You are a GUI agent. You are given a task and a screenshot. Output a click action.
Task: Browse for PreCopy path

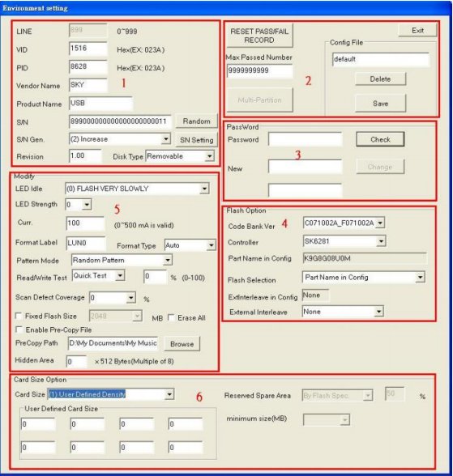pos(182,344)
